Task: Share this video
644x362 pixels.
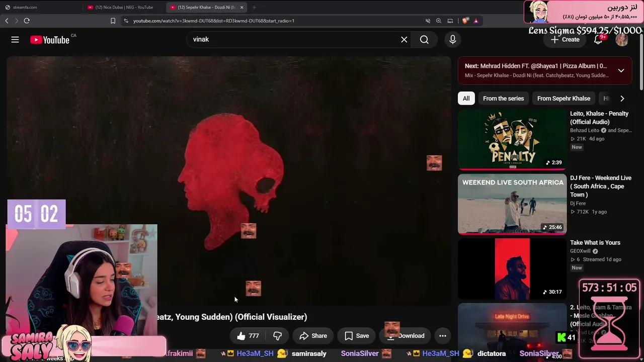Action: point(313,336)
